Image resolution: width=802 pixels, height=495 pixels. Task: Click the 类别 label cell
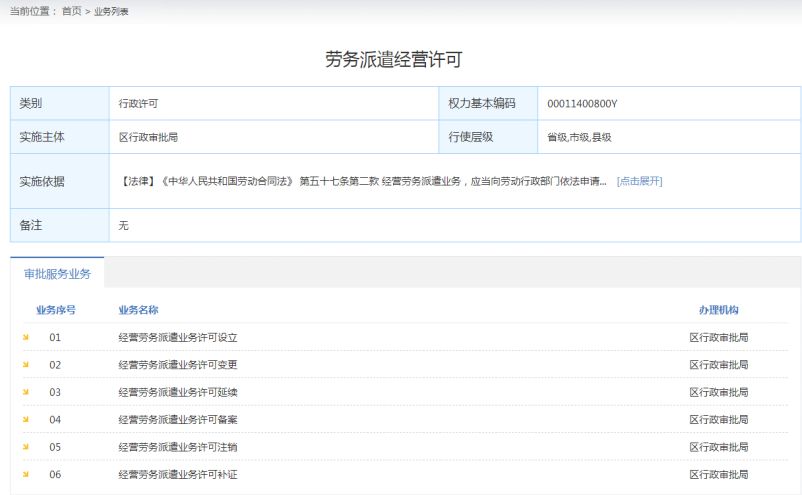click(x=60, y=103)
